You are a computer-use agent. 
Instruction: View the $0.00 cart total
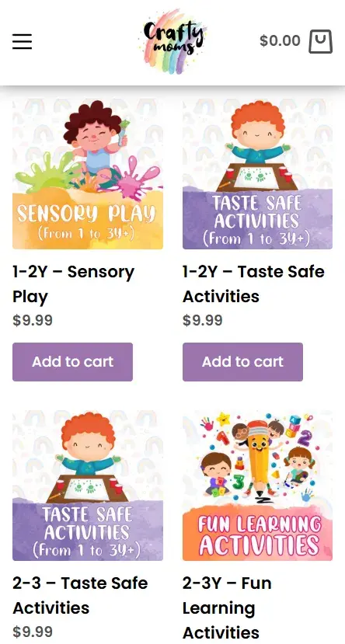pos(280,40)
